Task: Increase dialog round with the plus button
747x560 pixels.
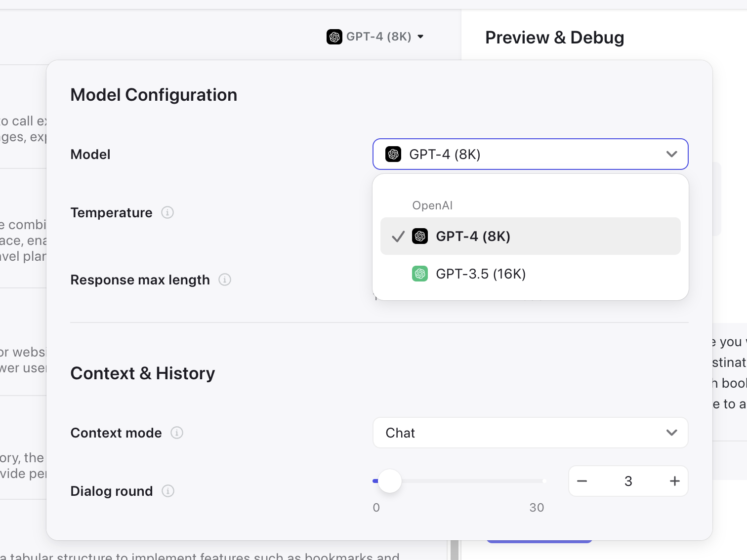Action: [675, 481]
